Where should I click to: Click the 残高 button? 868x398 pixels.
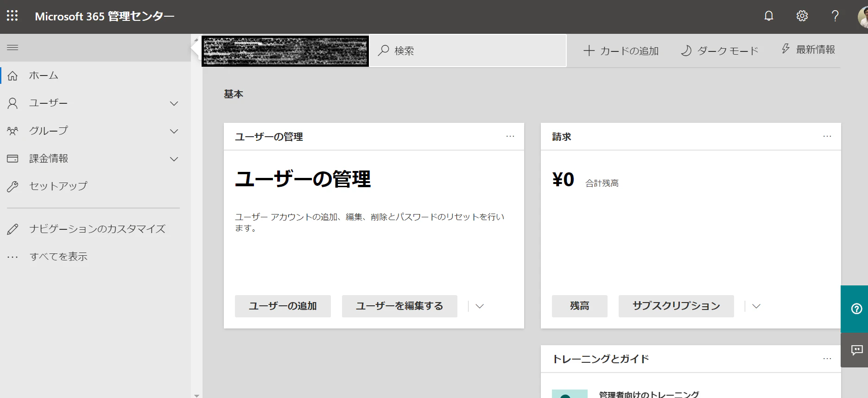point(580,306)
